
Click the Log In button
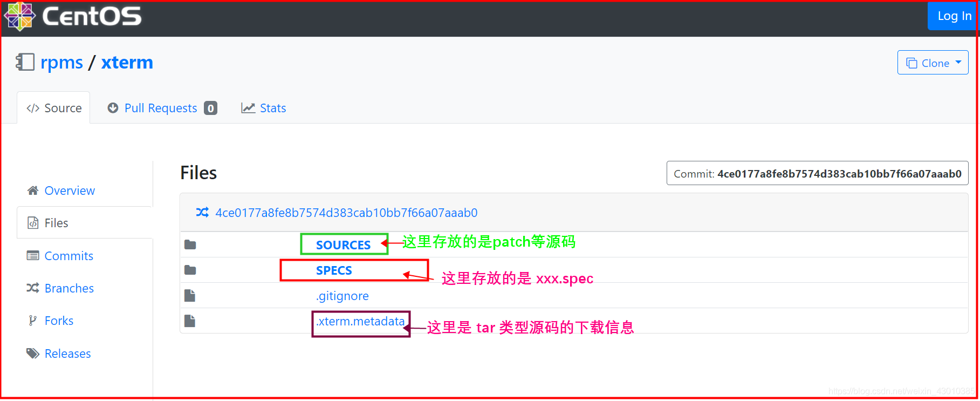coord(954,16)
